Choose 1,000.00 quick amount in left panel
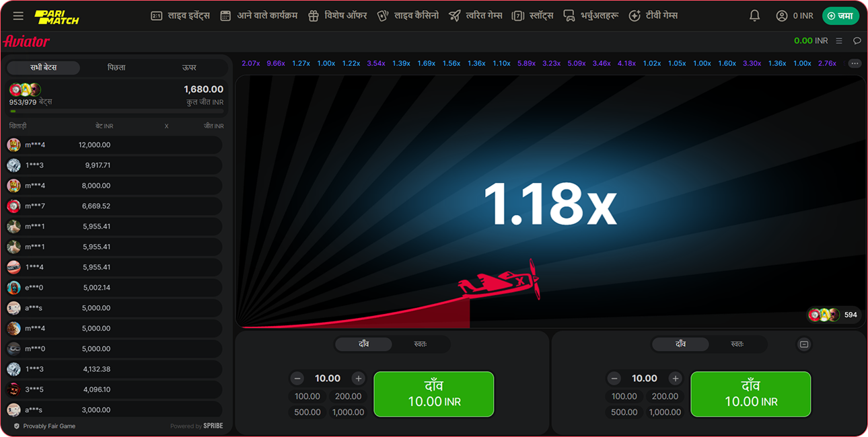The height and width of the screenshot is (437, 868). [348, 412]
